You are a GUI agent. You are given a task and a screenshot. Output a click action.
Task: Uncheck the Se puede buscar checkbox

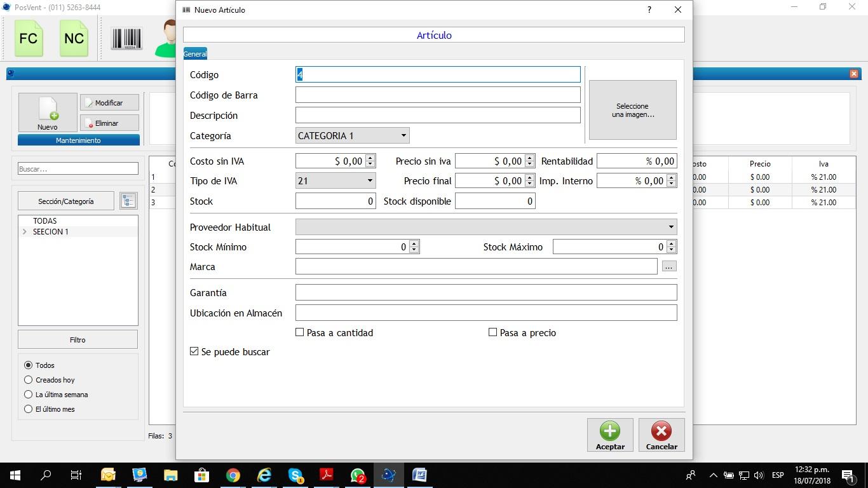(x=194, y=351)
